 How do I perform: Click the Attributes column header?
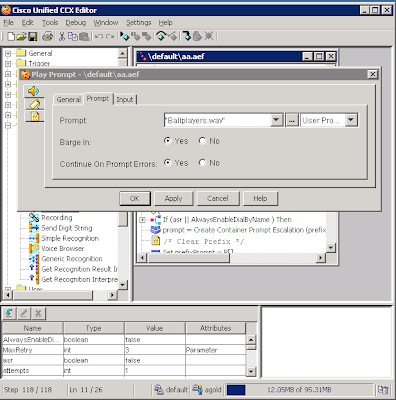click(x=216, y=328)
